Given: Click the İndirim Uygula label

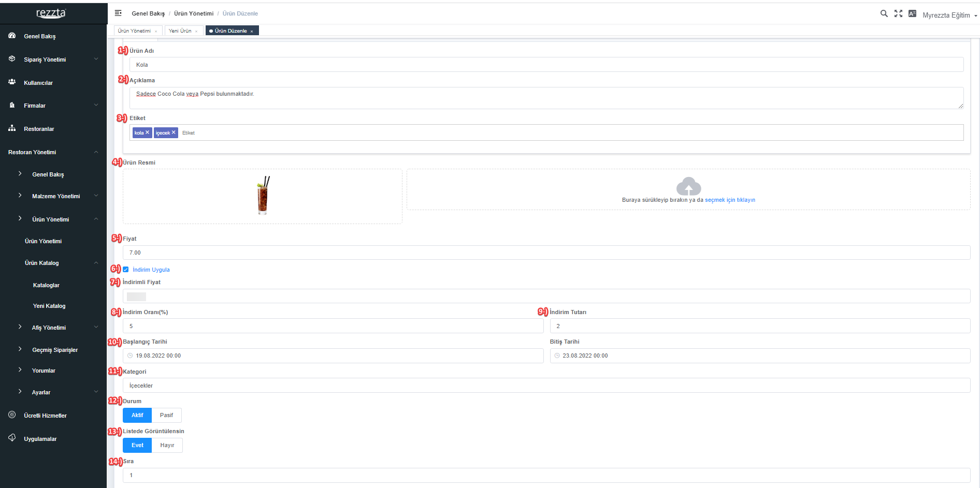Looking at the screenshot, I should pyautogui.click(x=151, y=270).
